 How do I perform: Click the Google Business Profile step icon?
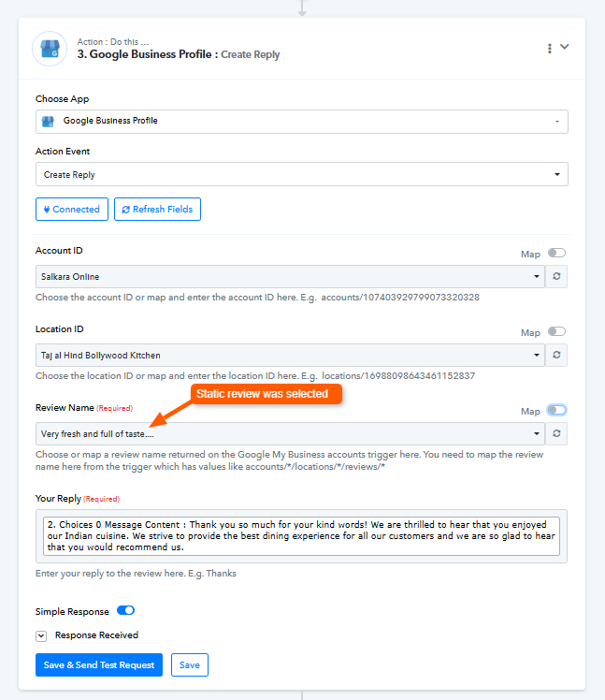[50, 49]
